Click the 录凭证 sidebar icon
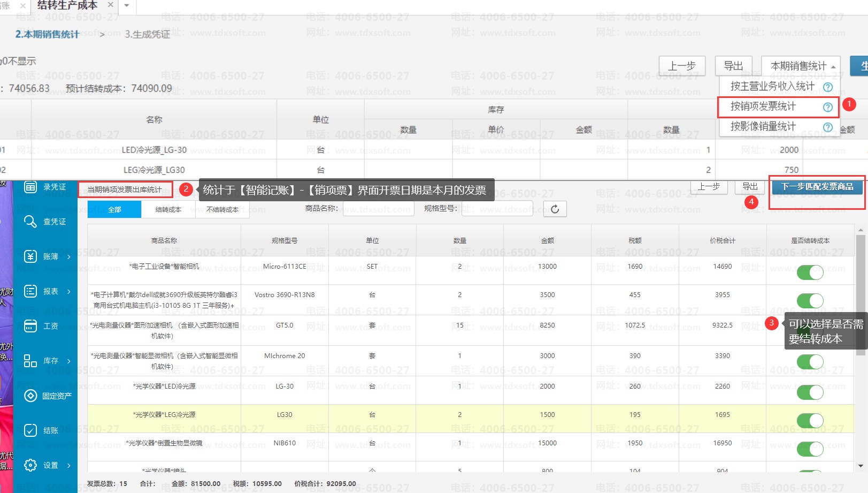The image size is (868, 493). click(30, 187)
